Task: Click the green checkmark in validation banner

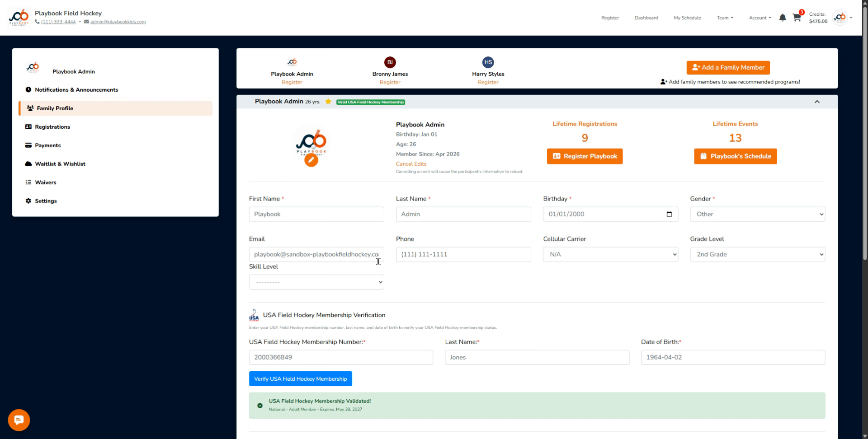Action: [260, 406]
